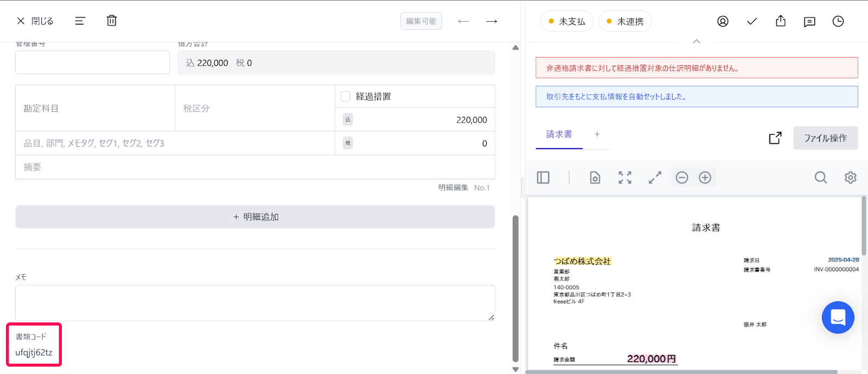Click the trash delete icon

112,21
